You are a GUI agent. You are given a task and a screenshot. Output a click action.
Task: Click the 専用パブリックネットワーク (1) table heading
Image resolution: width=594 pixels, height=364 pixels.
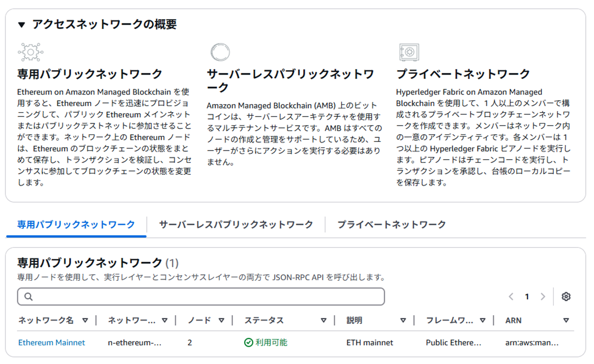[98, 263]
